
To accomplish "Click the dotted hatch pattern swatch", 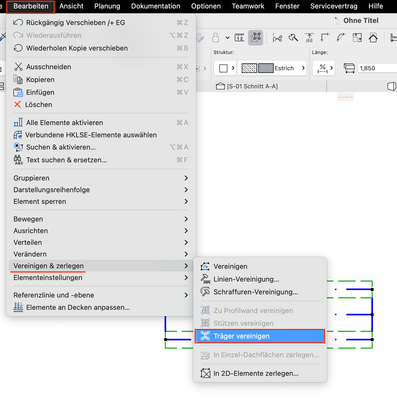I will pos(249,68).
